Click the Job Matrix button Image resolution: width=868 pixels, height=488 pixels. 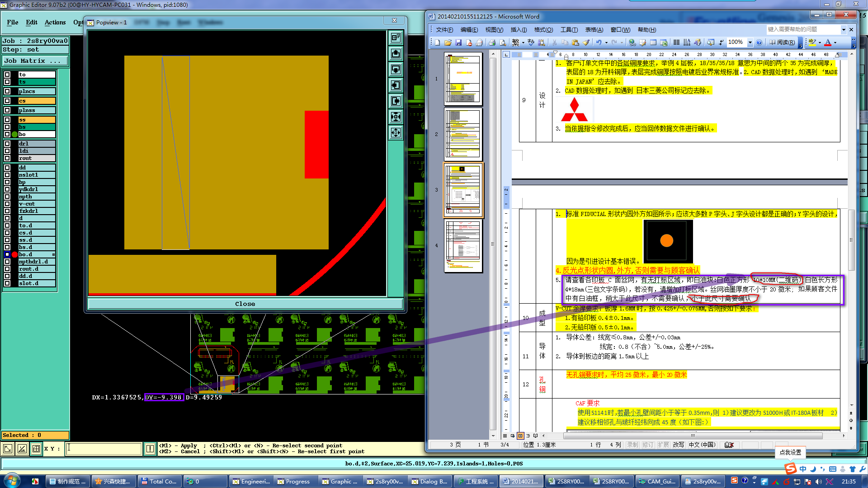(35, 61)
